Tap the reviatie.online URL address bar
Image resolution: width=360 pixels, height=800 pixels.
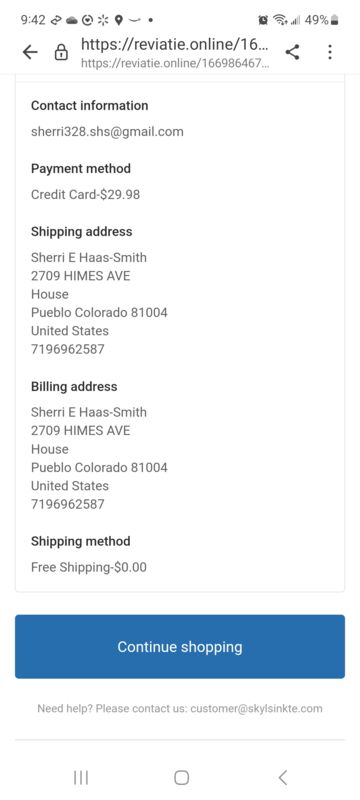point(175,52)
